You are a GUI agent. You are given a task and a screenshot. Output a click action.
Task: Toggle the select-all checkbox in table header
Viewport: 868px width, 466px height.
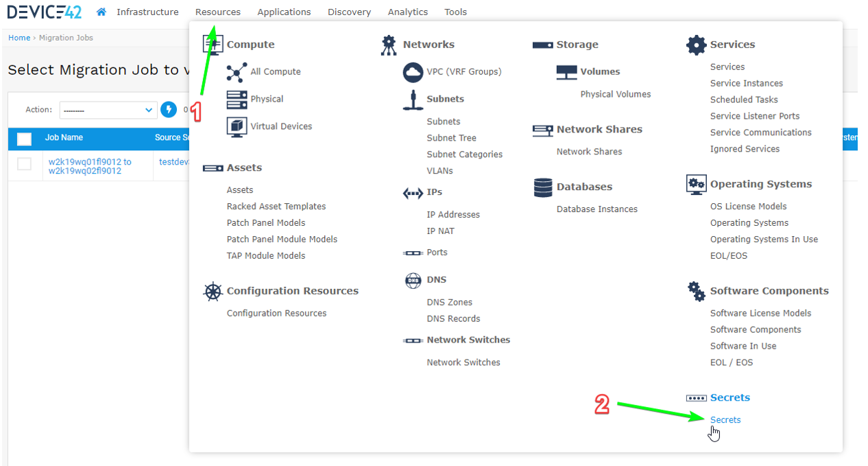24,139
